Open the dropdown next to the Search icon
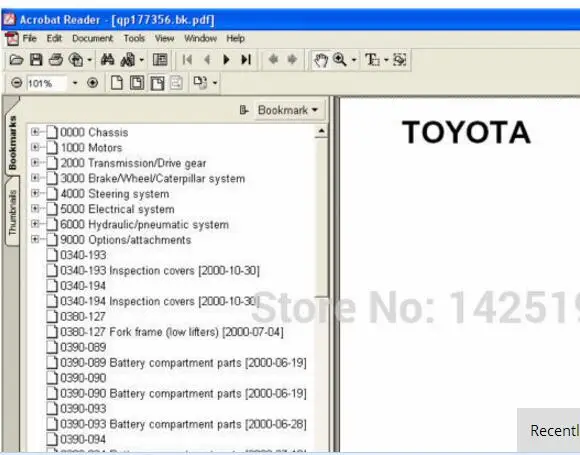Screen dimensions: 580x455 coord(141,60)
